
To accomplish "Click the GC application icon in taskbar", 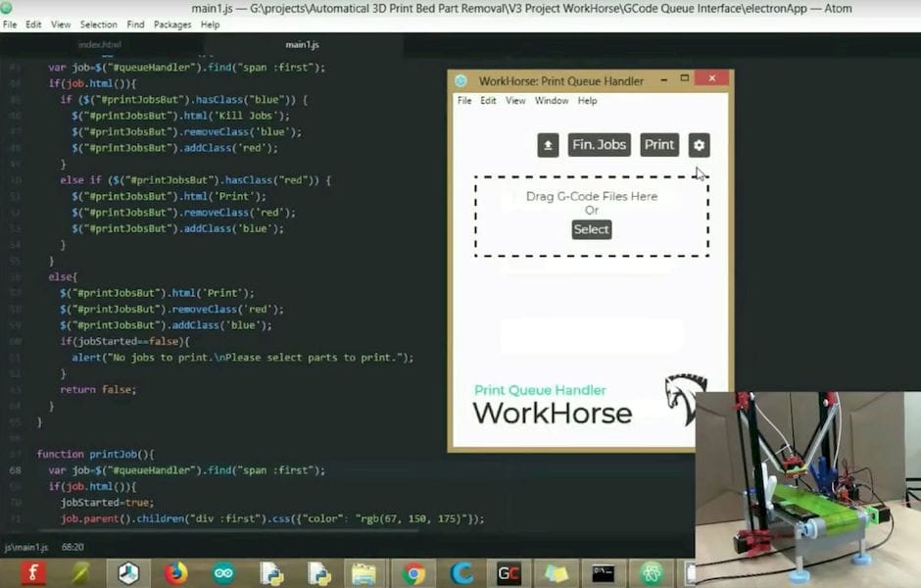I will [509, 572].
